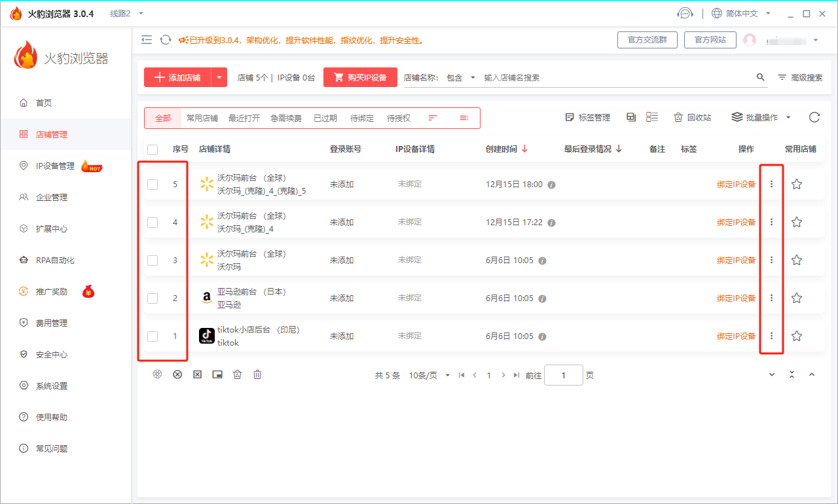838x504 pixels.
Task: Open the 10条/页 page size dropdown
Action: point(428,376)
